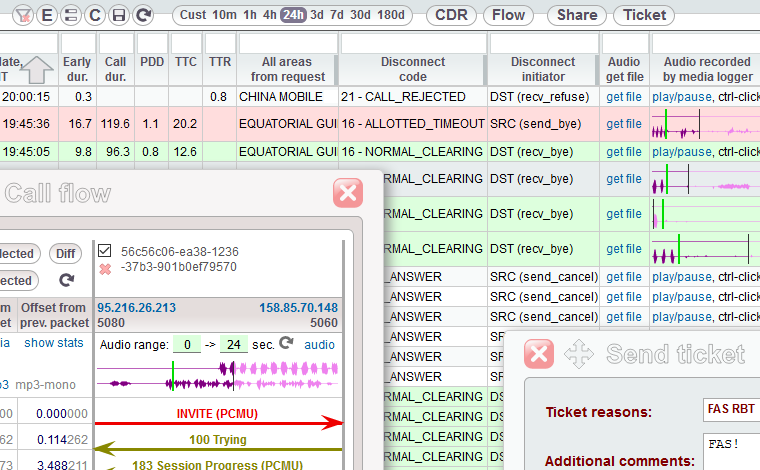
Task: Sort by Call dur. column header
Action: pos(115,69)
